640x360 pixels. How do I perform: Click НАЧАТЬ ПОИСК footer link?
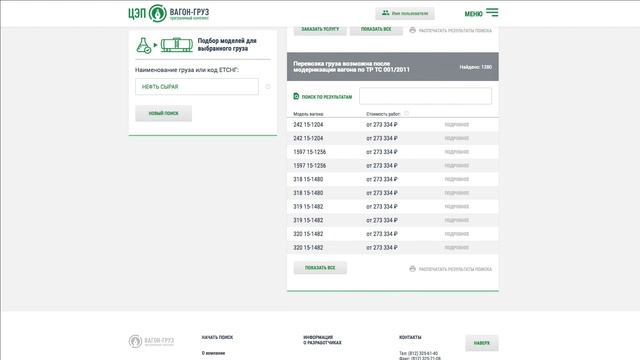coord(217,338)
